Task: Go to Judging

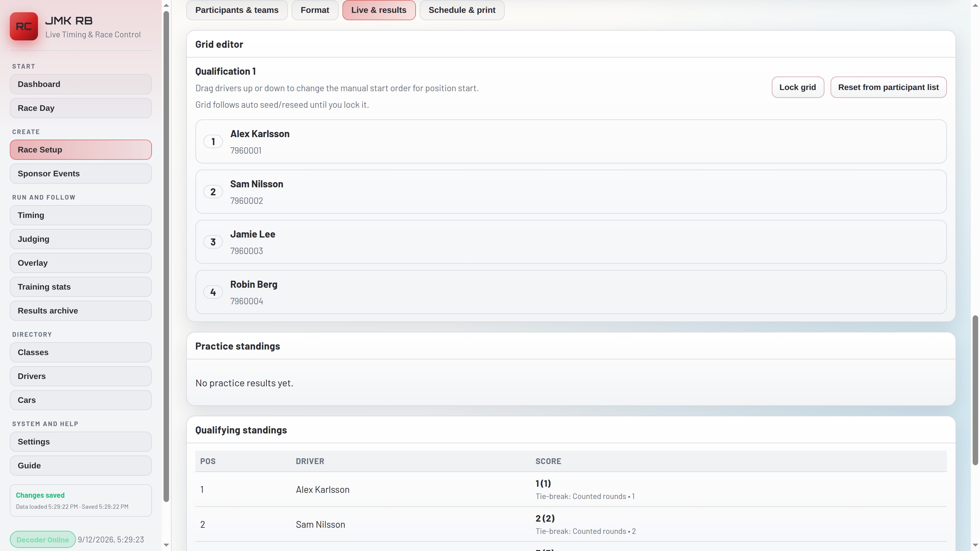Action: coord(81,239)
